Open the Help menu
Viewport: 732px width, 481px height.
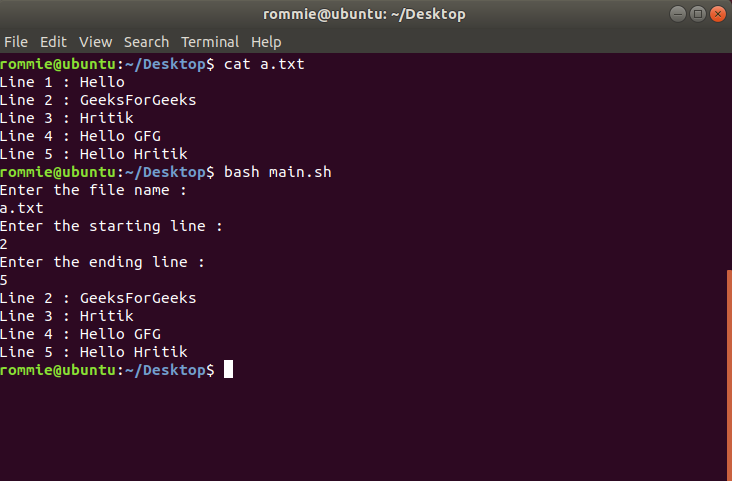coord(266,42)
